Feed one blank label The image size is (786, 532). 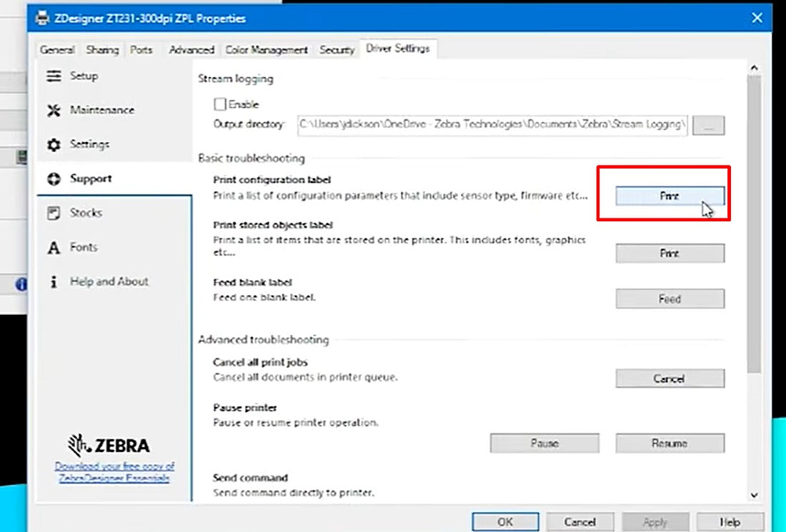[670, 299]
